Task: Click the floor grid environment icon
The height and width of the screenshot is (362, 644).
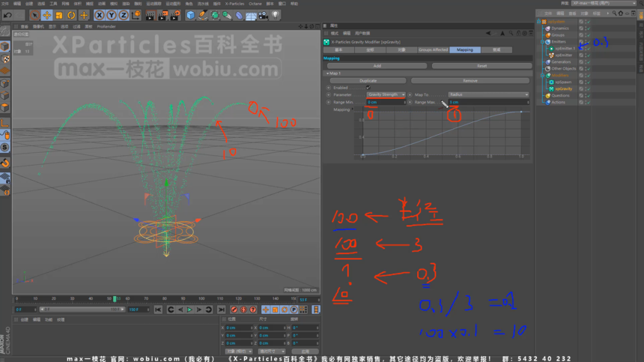Action: (251, 16)
